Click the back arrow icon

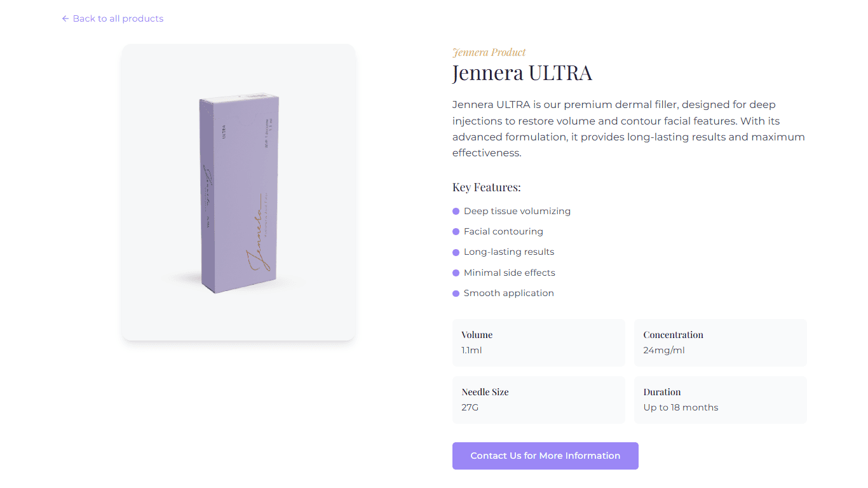point(65,18)
